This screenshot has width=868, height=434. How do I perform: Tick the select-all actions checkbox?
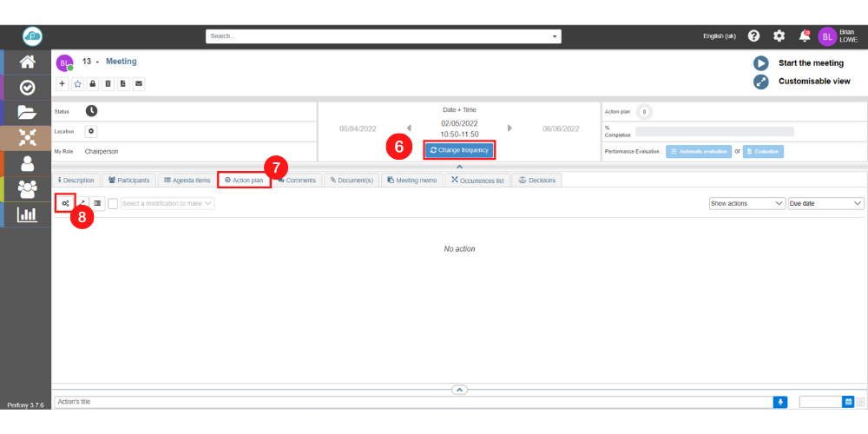[x=113, y=203]
